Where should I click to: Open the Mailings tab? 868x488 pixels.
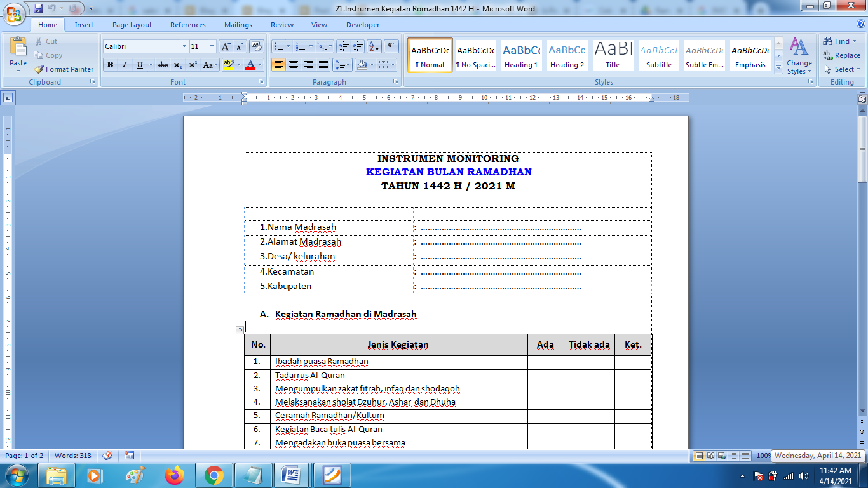click(x=238, y=25)
